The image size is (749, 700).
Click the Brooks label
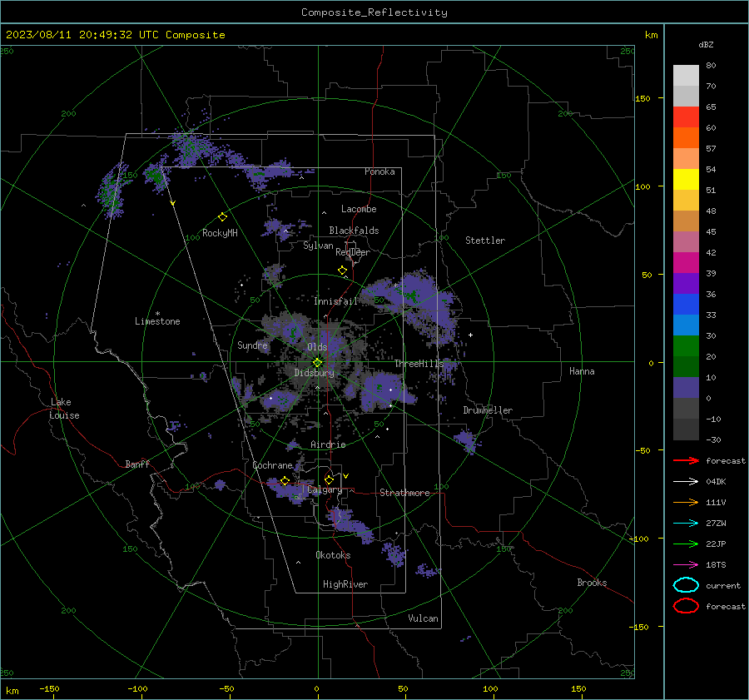tap(592, 583)
